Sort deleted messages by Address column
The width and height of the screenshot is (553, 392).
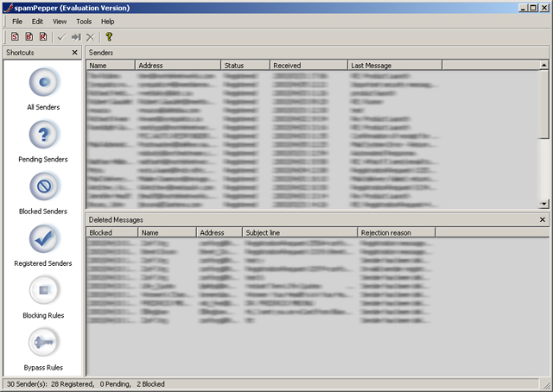(x=219, y=232)
